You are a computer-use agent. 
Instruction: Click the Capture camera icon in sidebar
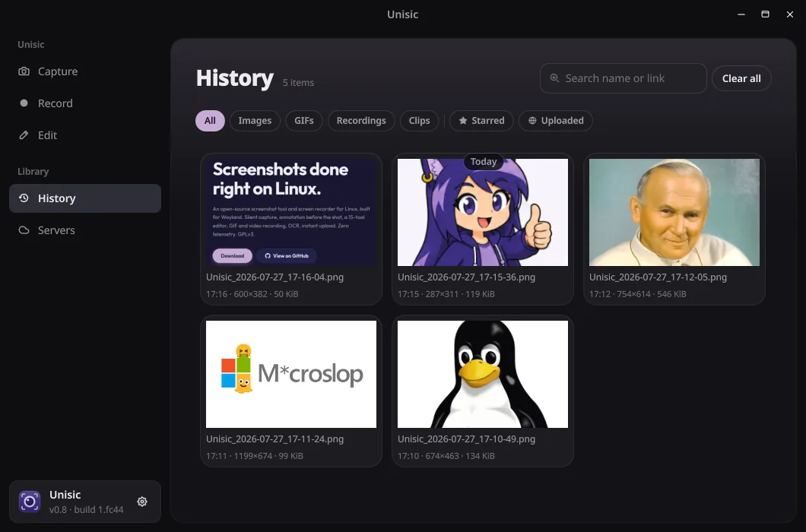click(x=24, y=71)
